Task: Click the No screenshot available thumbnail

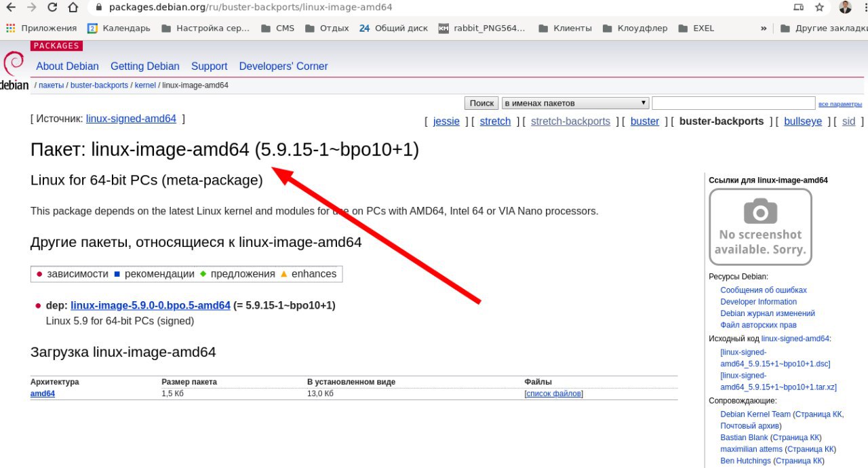Action: (x=760, y=227)
